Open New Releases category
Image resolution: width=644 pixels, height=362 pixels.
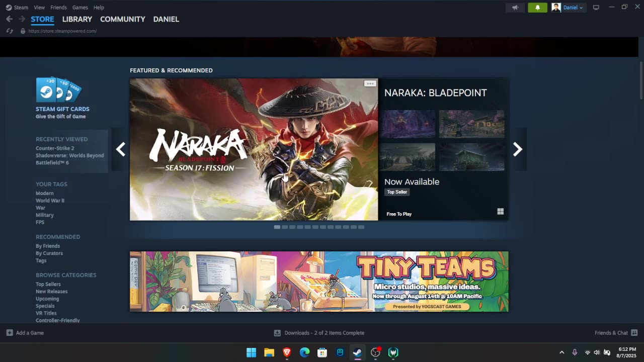51,292
